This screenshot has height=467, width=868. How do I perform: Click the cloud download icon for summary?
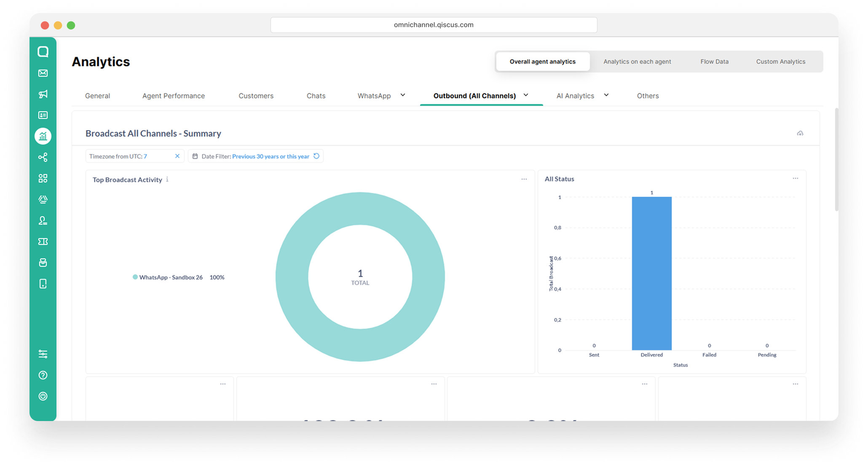(x=800, y=133)
